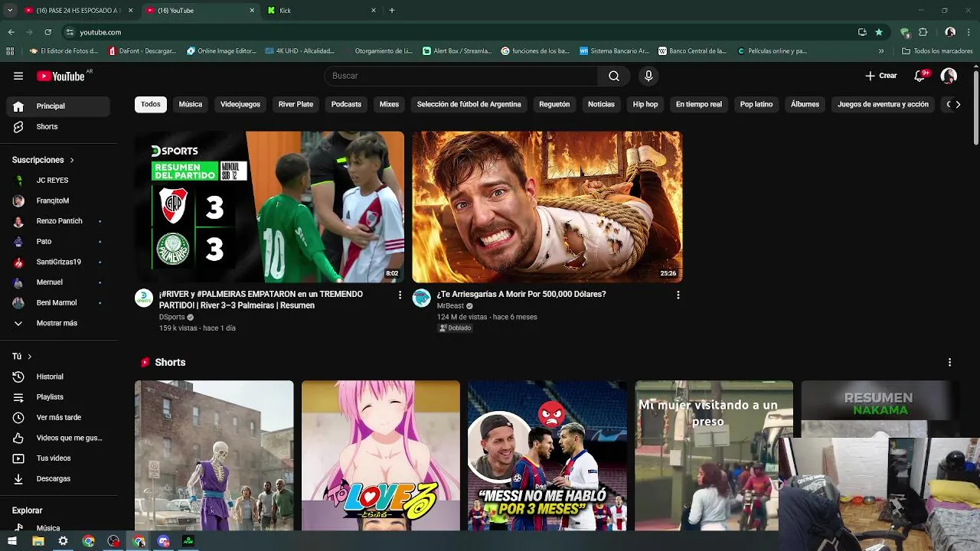The height and width of the screenshot is (551, 980).
Task: Go to Principal in the sidebar
Action: (58, 106)
